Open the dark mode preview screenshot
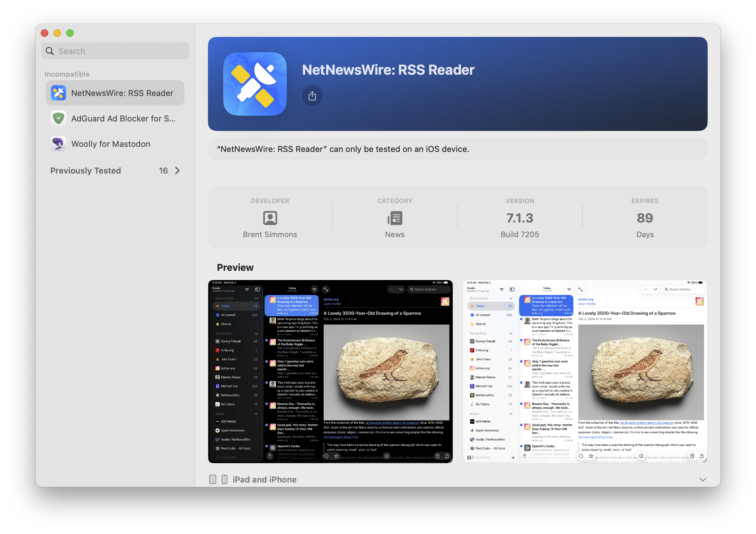 330,371
